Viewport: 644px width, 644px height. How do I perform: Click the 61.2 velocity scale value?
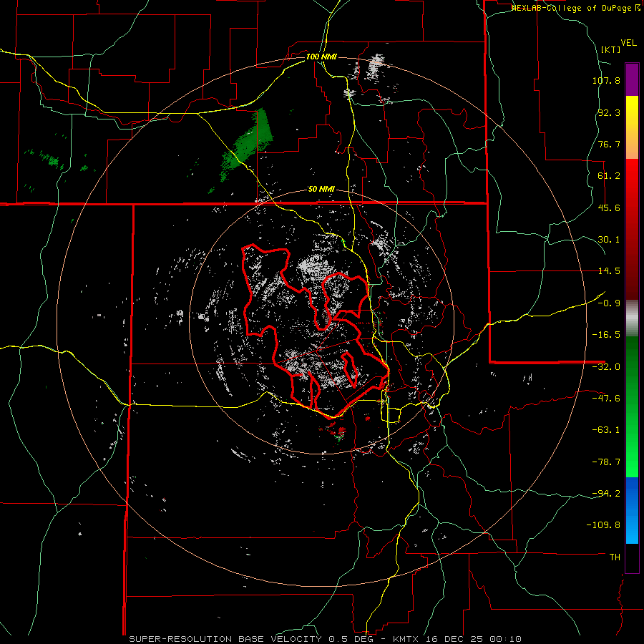[x=609, y=176]
